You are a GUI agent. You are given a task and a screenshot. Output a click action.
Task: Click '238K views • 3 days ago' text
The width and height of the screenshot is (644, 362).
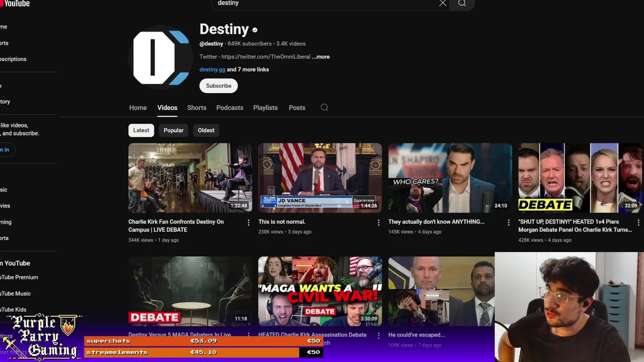285,232
